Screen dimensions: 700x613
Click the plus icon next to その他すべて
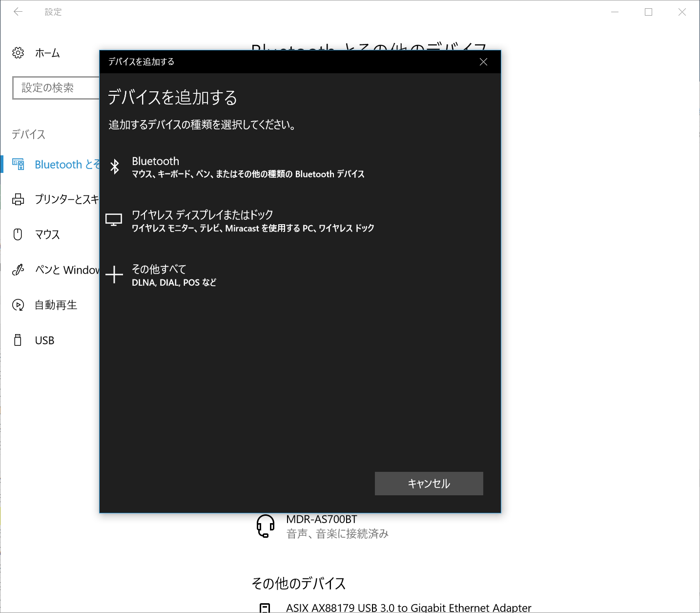click(114, 275)
